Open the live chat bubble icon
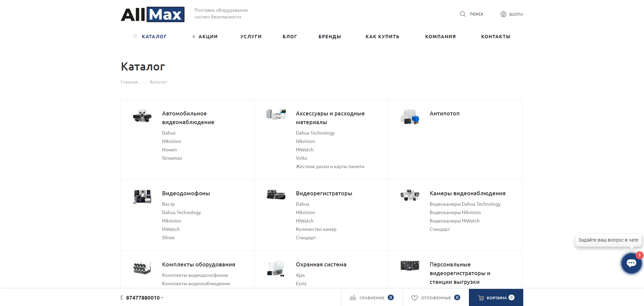 click(631, 263)
